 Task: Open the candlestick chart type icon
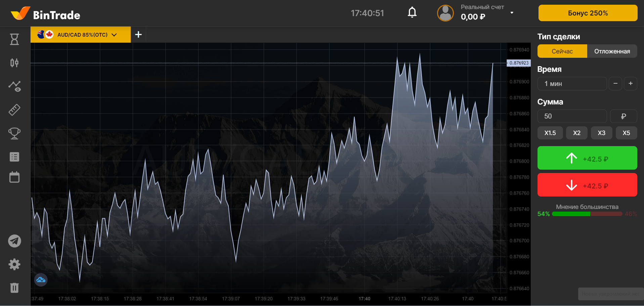pos(14,63)
